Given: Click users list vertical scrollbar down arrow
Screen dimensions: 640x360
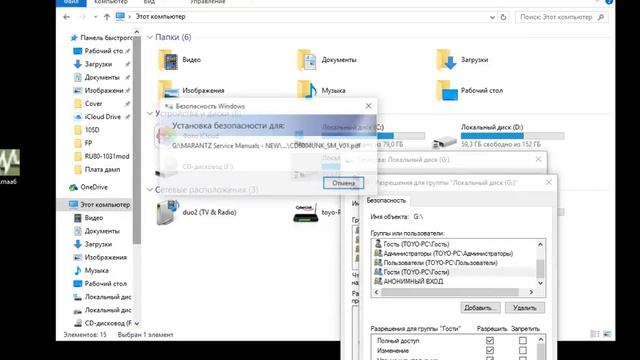Looking at the screenshot, I should tap(540, 283).
